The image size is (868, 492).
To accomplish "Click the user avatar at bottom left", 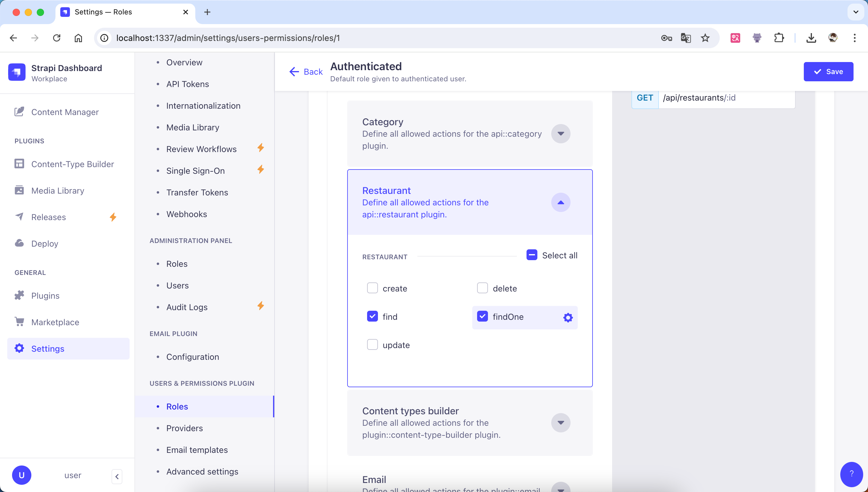I will tap(21, 475).
